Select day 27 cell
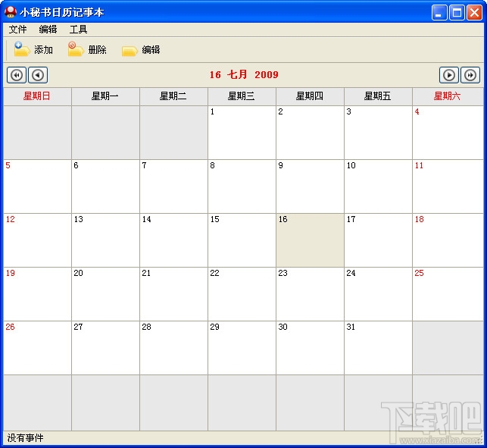This screenshot has height=448, width=487. pos(105,348)
